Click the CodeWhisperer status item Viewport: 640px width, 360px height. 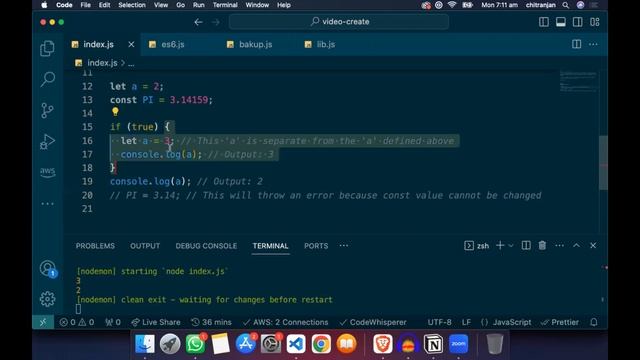pyautogui.click(x=373, y=322)
